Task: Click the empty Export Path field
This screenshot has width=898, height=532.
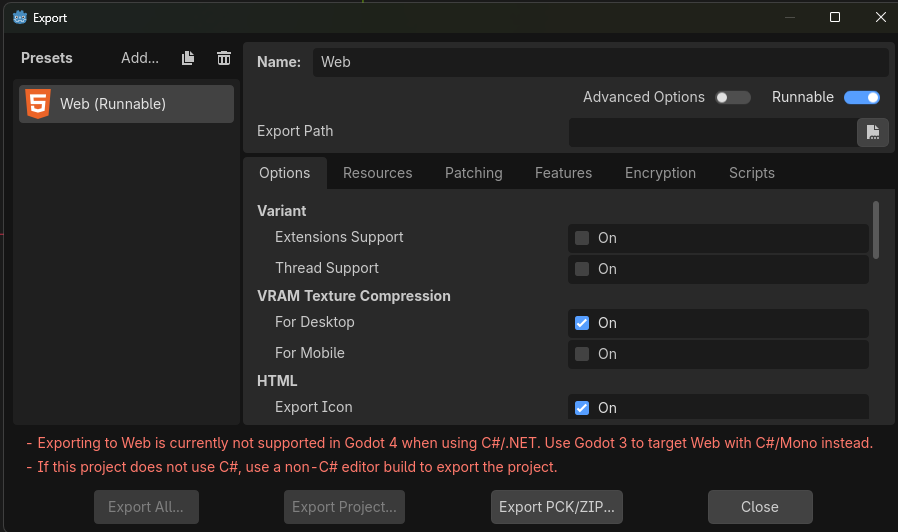Action: 712,132
